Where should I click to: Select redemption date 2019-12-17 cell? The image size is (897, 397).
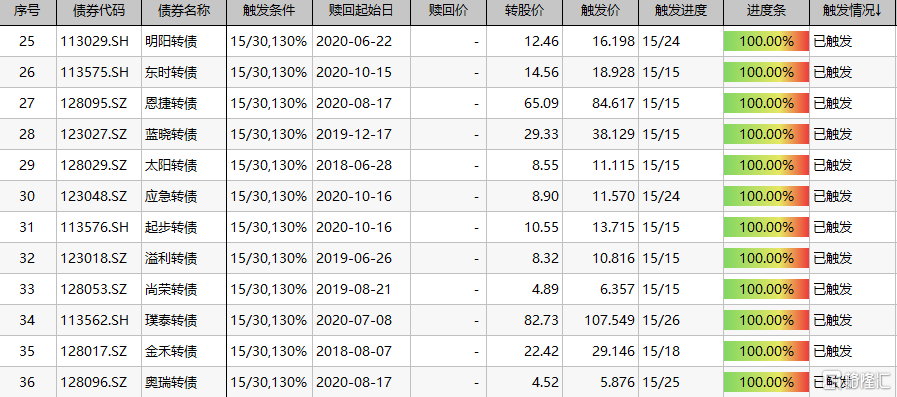pos(354,134)
